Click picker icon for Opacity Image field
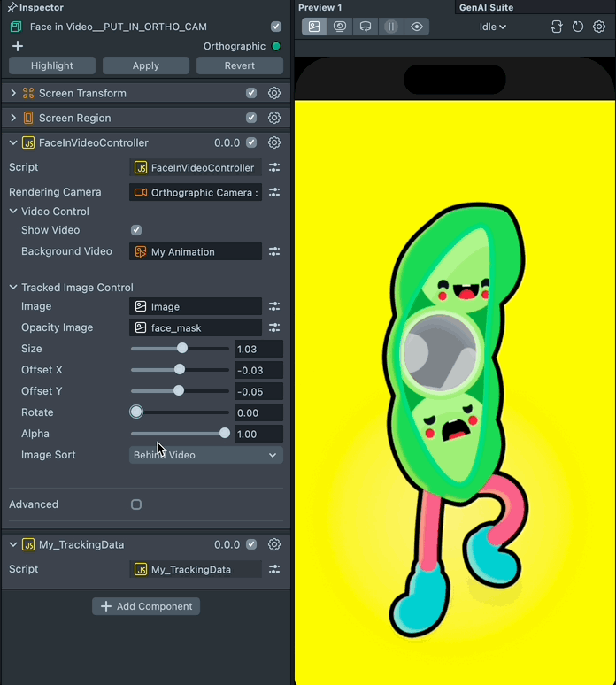The image size is (616, 685). pos(274,327)
